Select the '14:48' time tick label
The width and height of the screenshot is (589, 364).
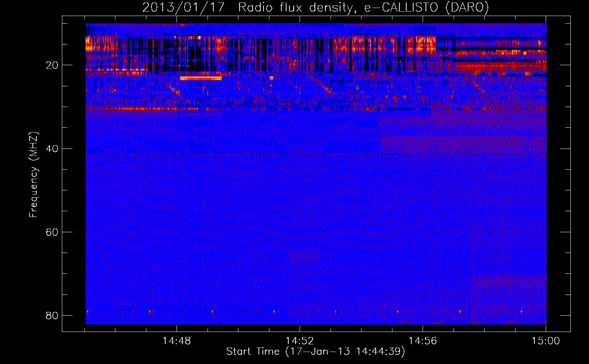[x=177, y=341]
